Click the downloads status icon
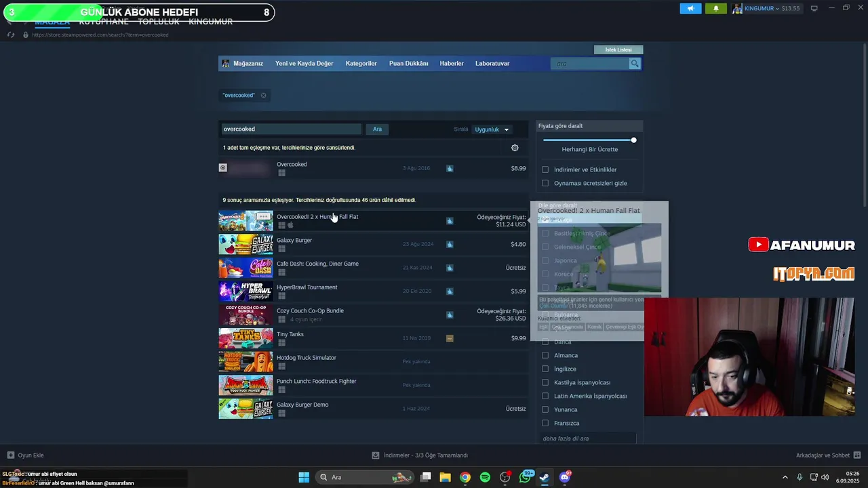 click(x=376, y=455)
